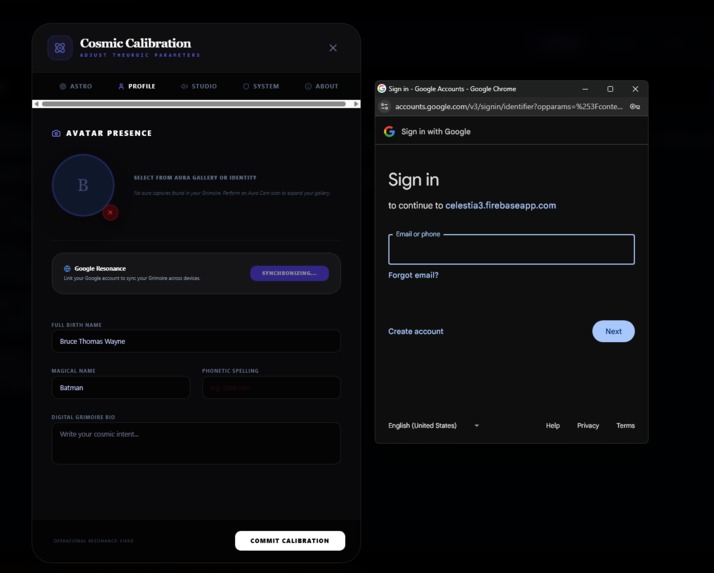This screenshot has width=714, height=573.
Task: Click the Google G logo beside Sign in with Google
Action: tap(389, 132)
